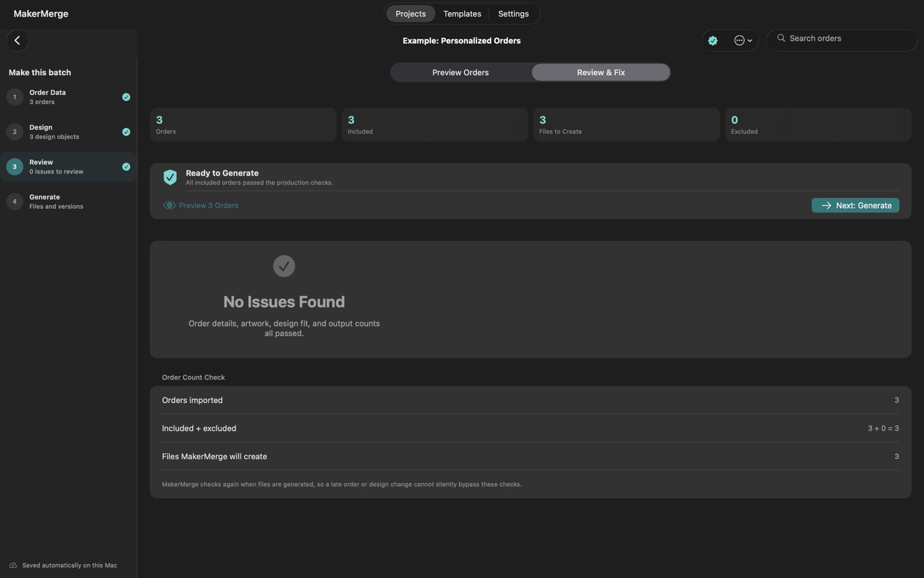924x578 pixels.
Task: Click the Ready to Generate heading
Action: pyautogui.click(x=222, y=173)
